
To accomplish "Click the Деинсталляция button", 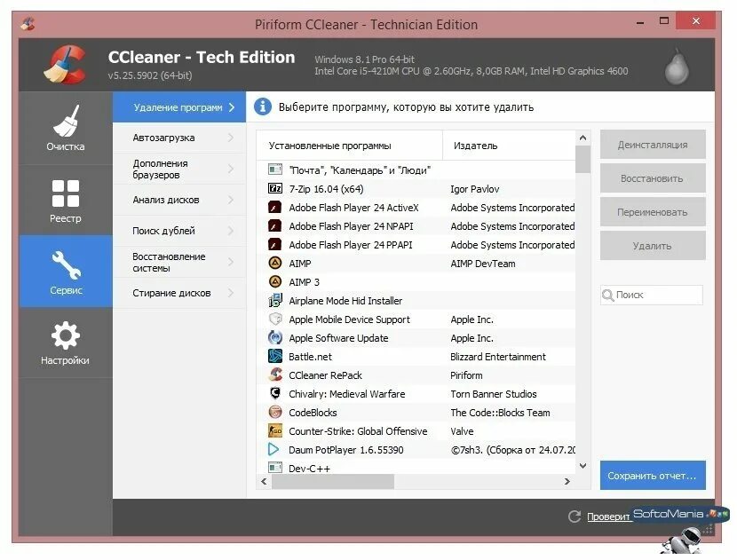I will tap(653, 145).
